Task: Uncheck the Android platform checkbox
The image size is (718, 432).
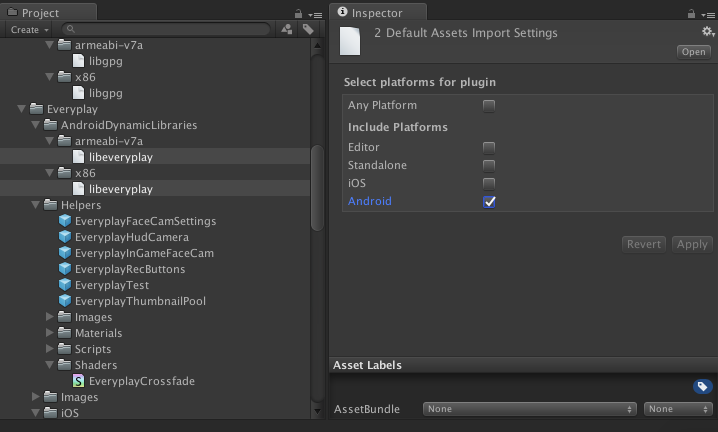Action: coord(489,201)
